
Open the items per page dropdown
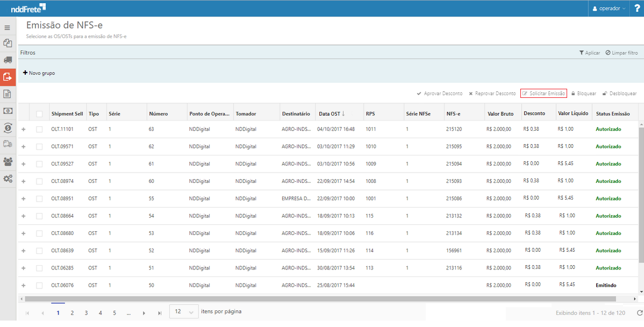(x=183, y=312)
